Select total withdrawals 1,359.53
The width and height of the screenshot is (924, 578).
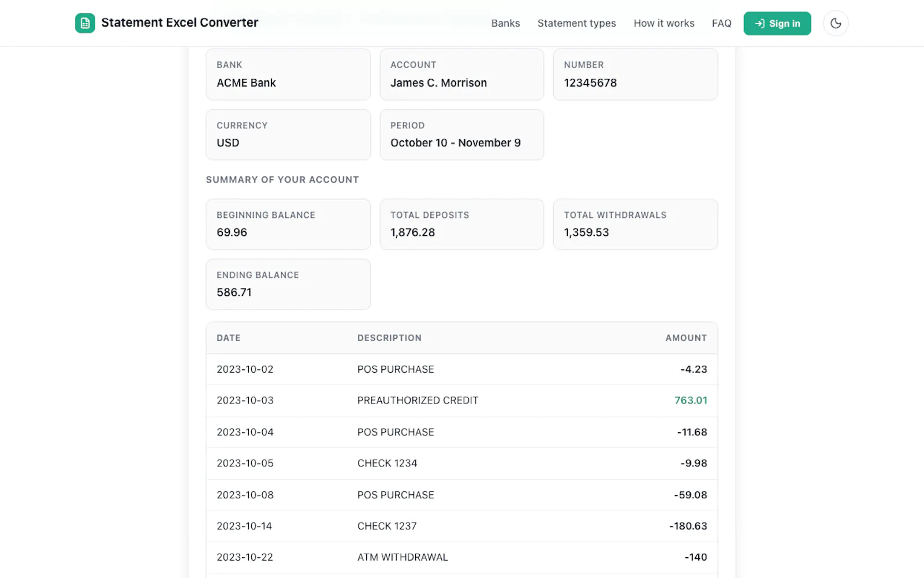pos(586,232)
